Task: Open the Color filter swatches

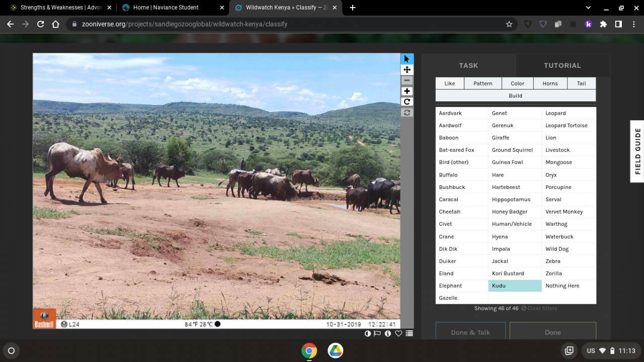Action: click(x=517, y=83)
